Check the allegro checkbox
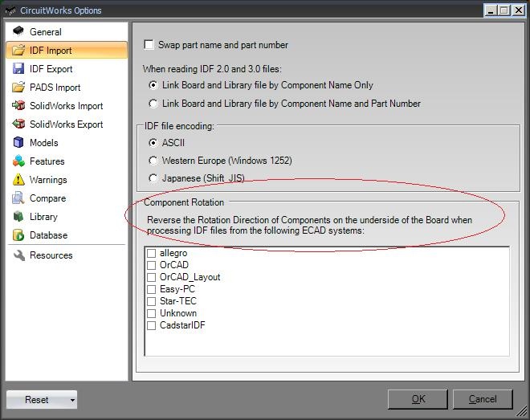This screenshot has height=420, width=530. [x=151, y=253]
